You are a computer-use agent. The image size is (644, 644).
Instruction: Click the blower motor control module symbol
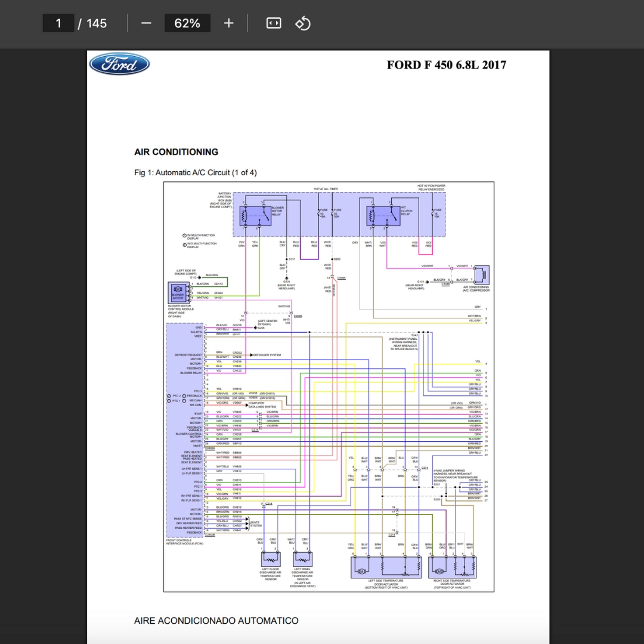pyautogui.click(x=178, y=292)
